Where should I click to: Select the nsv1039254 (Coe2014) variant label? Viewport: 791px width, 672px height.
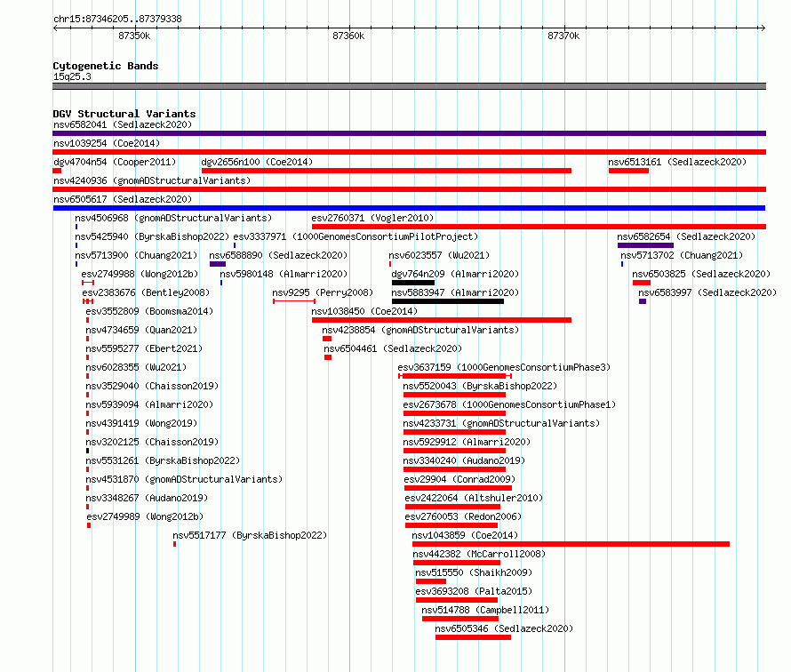tap(107, 143)
